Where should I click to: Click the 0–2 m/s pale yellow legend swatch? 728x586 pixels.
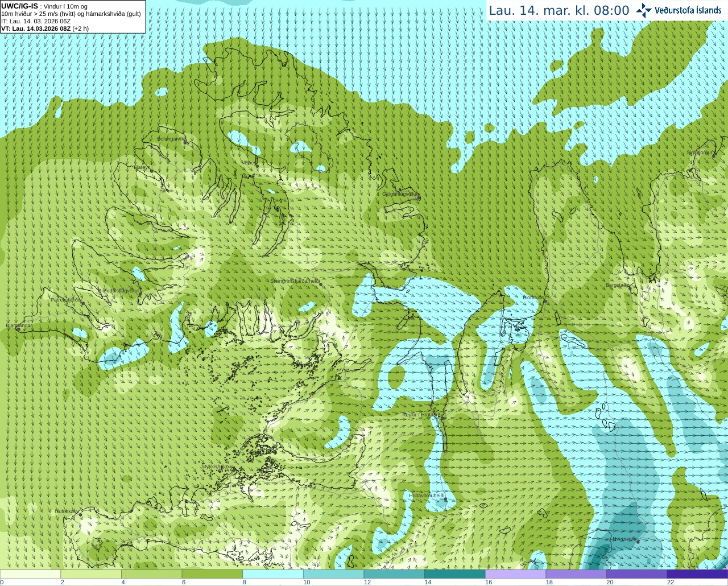30,574
